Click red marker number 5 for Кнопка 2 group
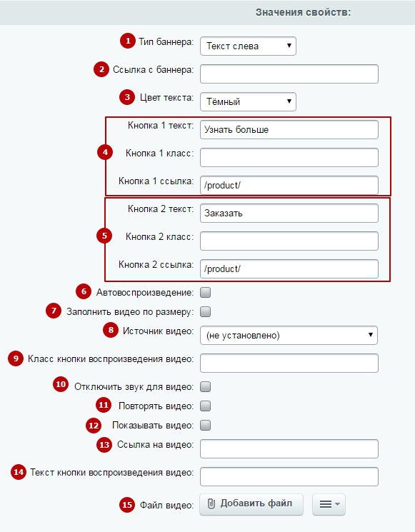The width and height of the screenshot is (415, 532). tap(104, 236)
